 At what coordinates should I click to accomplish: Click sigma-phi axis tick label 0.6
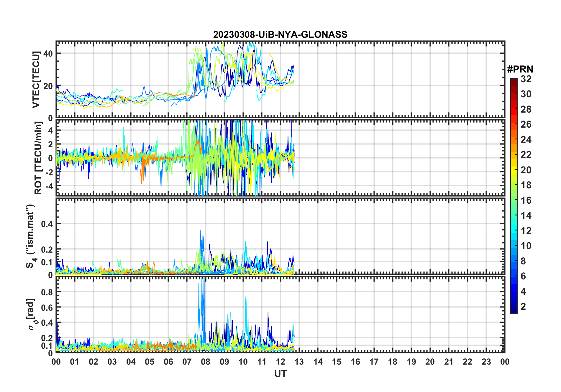pos(47,307)
